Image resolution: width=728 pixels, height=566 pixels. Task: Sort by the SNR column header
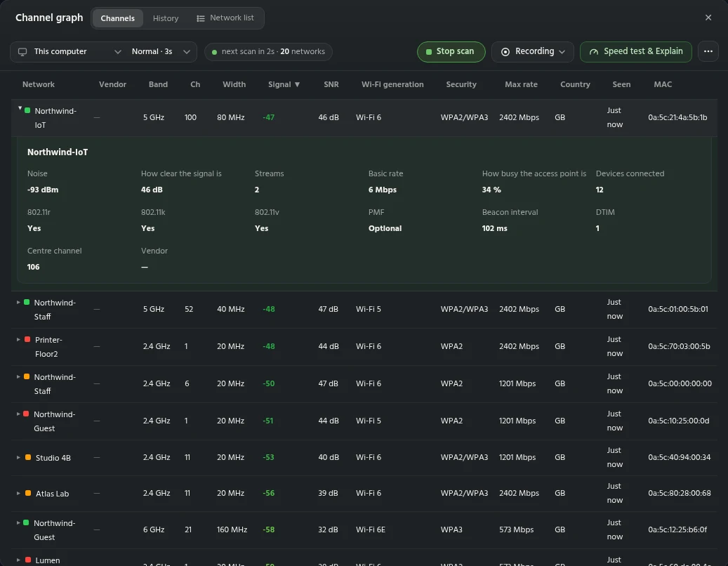[331, 84]
